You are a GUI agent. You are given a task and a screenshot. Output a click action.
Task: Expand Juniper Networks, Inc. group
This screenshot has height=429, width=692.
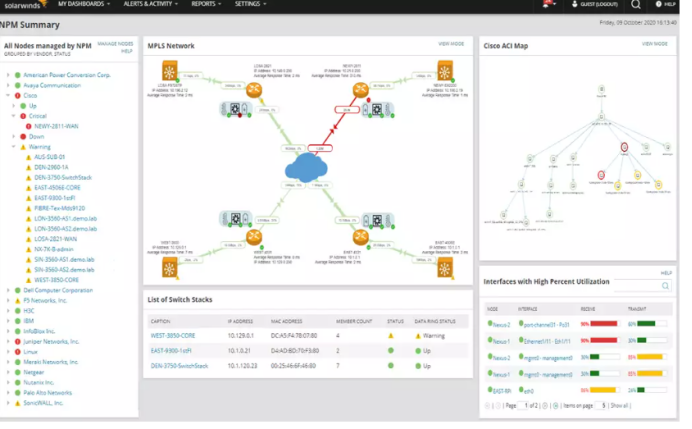click(8, 342)
